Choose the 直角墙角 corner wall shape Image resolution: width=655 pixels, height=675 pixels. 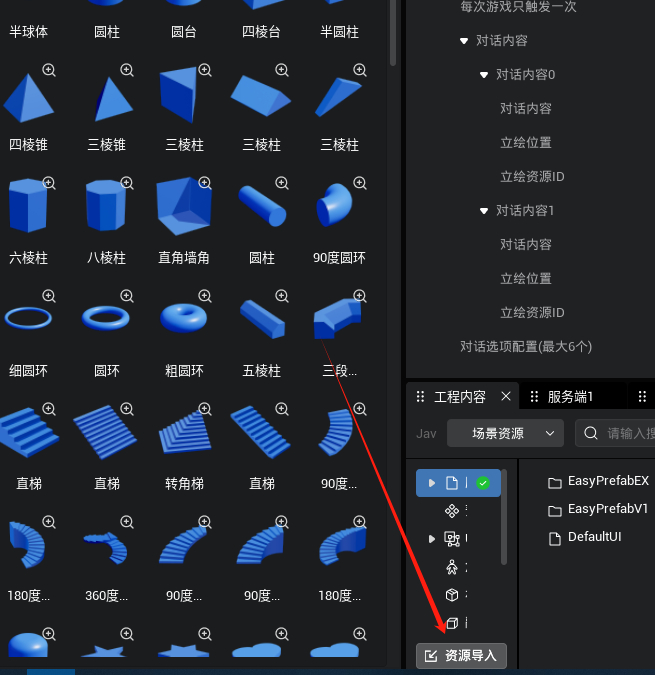click(184, 206)
